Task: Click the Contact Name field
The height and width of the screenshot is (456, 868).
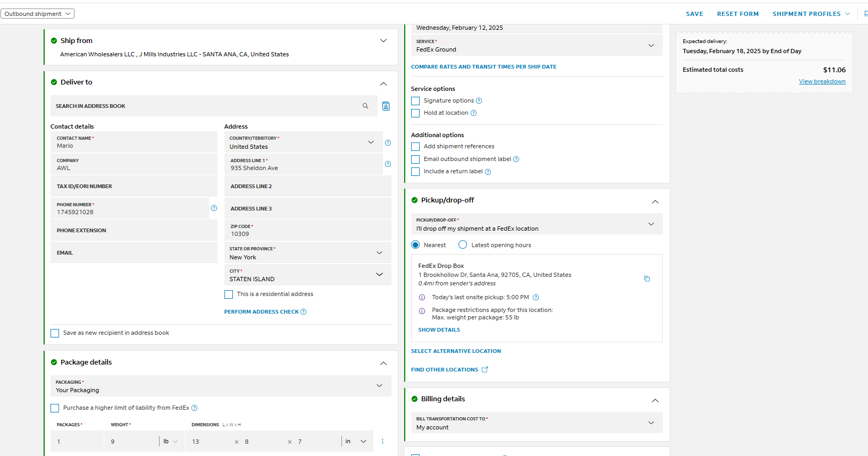Action: tap(134, 142)
